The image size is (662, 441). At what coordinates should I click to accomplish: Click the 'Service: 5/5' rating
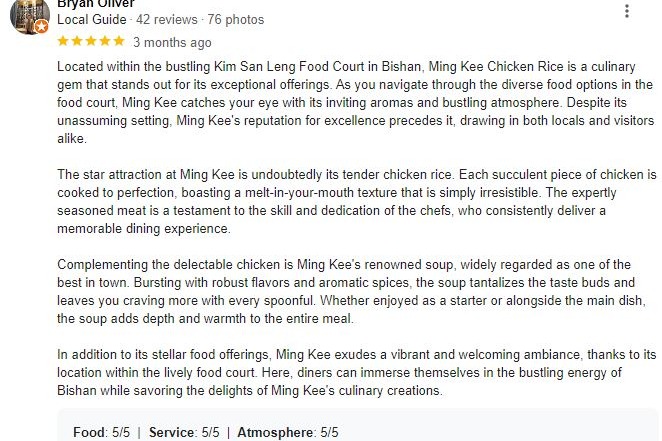184,432
